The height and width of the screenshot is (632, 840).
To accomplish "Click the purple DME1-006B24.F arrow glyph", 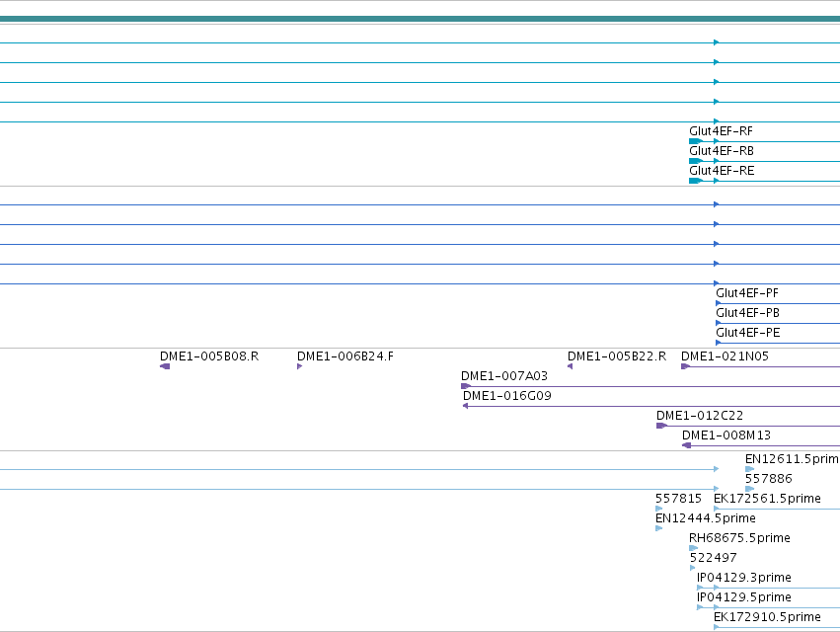I will click(299, 366).
